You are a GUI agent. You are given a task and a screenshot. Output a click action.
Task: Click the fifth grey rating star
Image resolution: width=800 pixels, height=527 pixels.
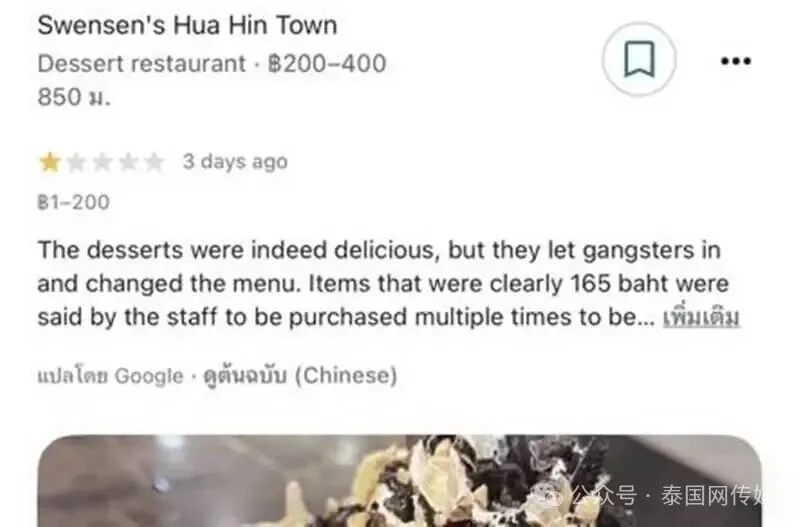(x=154, y=163)
